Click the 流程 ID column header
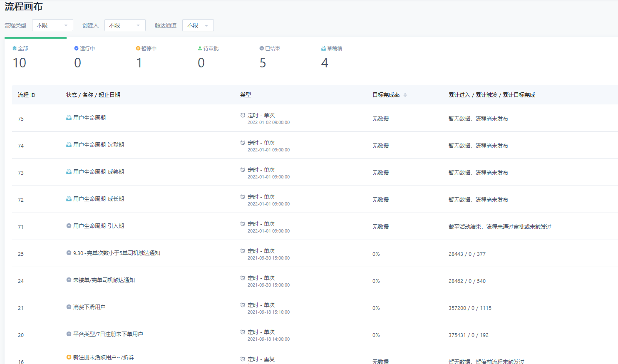Image resolution: width=618 pixels, height=364 pixels. tap(27, 95)
